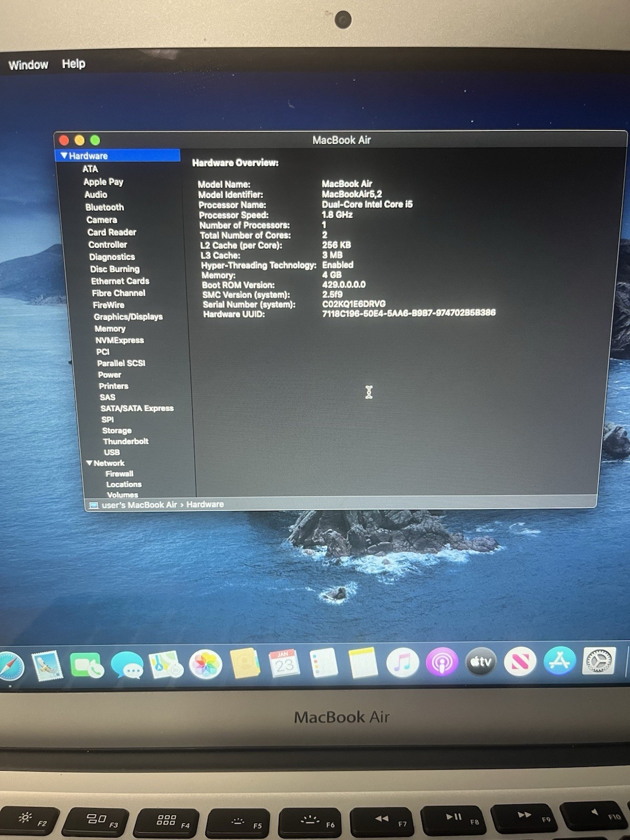Click user's MacBook Air in path bar
Screen dimensions: 630x840
(x=139, y=505)
